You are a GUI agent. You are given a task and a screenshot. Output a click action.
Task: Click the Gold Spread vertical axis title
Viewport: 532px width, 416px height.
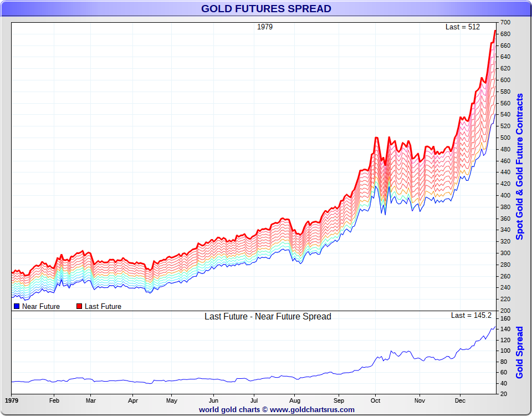(x=519, y=352)
